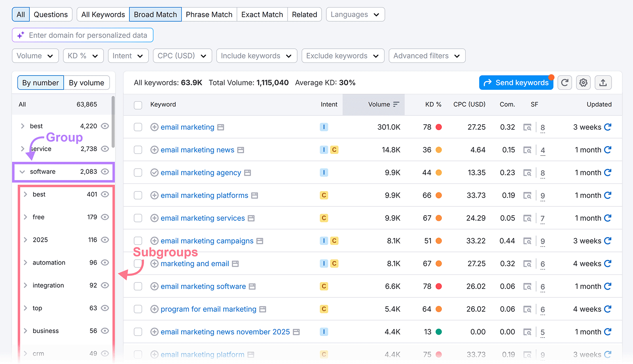Viewport: 633px width, 364px height.
Task: Open the 'email marketing agency' keyword link
Action: [x=201, y=173]
